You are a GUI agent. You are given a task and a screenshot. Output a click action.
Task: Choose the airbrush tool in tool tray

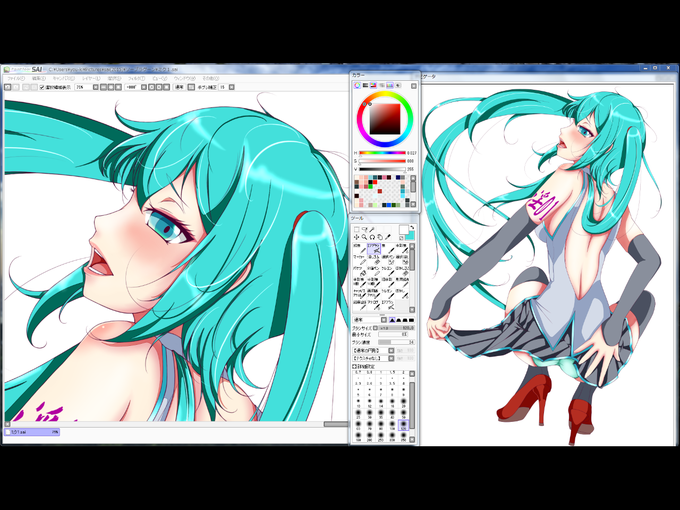(374, 248)
